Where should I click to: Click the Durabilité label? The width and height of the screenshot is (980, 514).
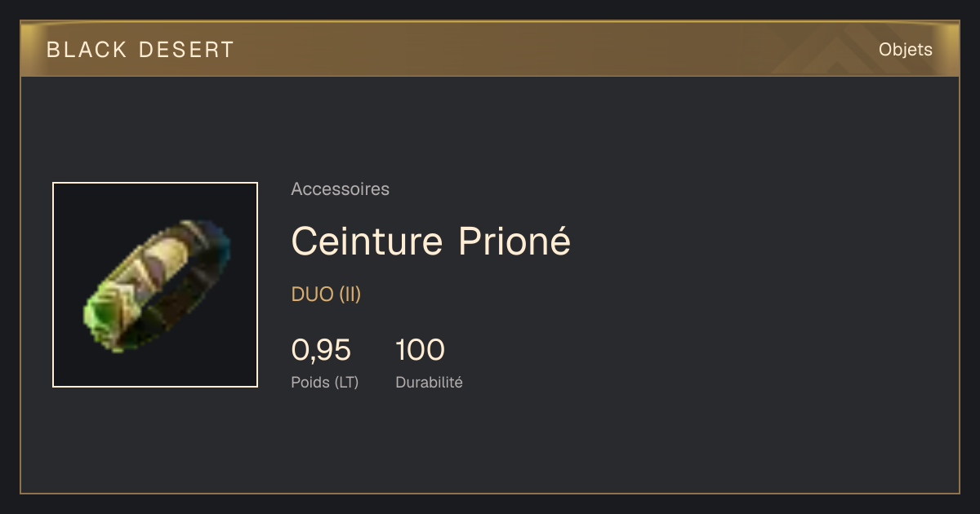(x=429, y=382)
